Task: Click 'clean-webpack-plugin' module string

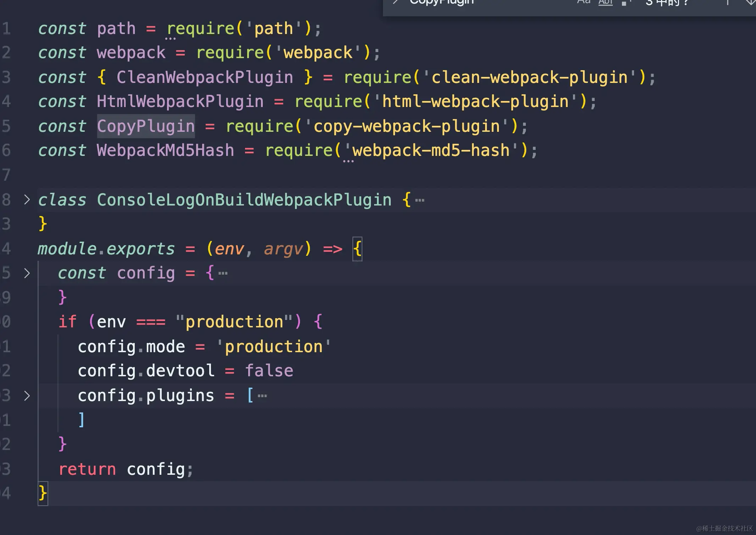Action: tap(529, 77)
